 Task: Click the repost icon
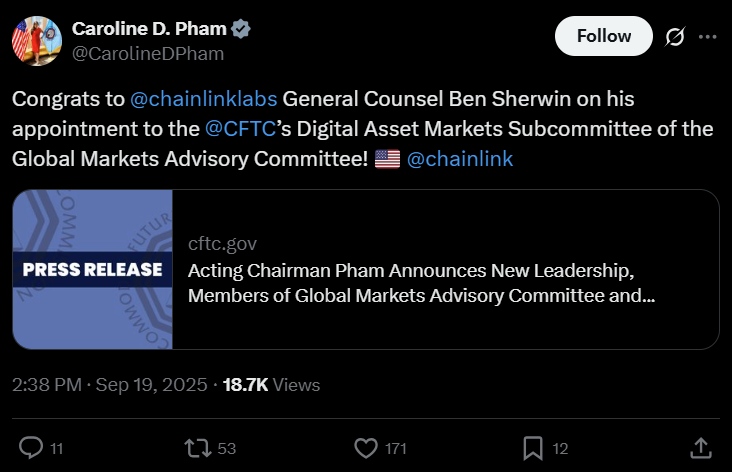point(195,447)
